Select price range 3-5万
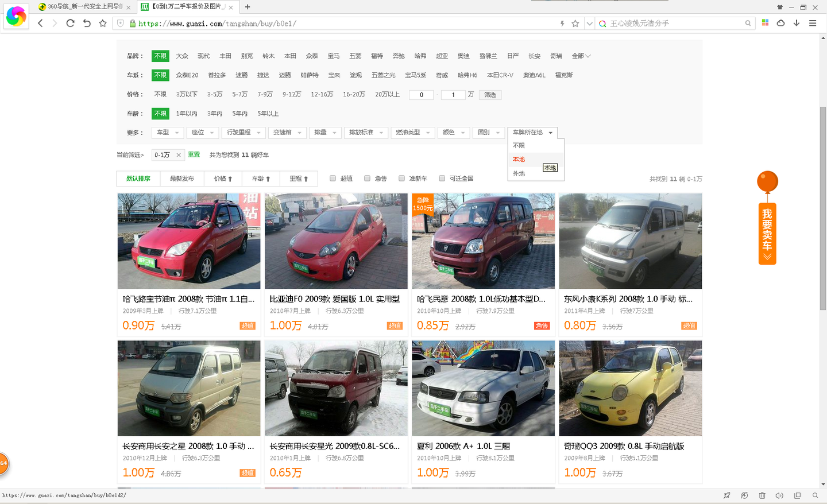This screenshot has height=504, width=827. 215,94
